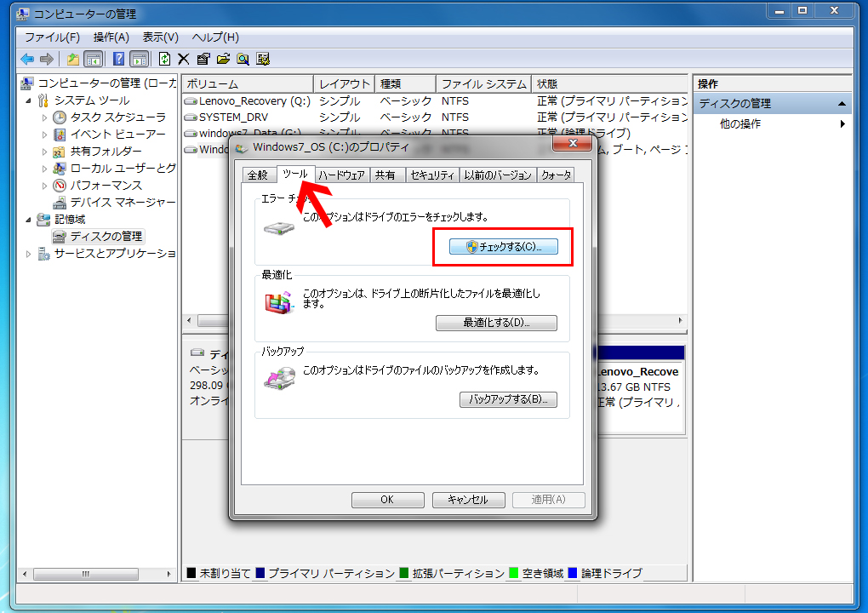Image resolution: width=868 pixels, height=613 pixels.
Task: Click the Up one level folder icon
Action: tap(73, 59)
